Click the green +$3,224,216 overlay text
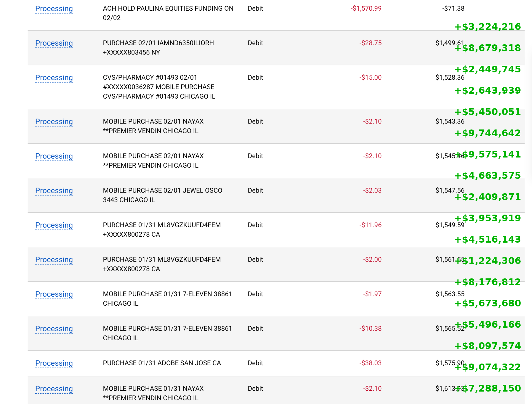Screen dimensions: 532x404 coord(488,27)
